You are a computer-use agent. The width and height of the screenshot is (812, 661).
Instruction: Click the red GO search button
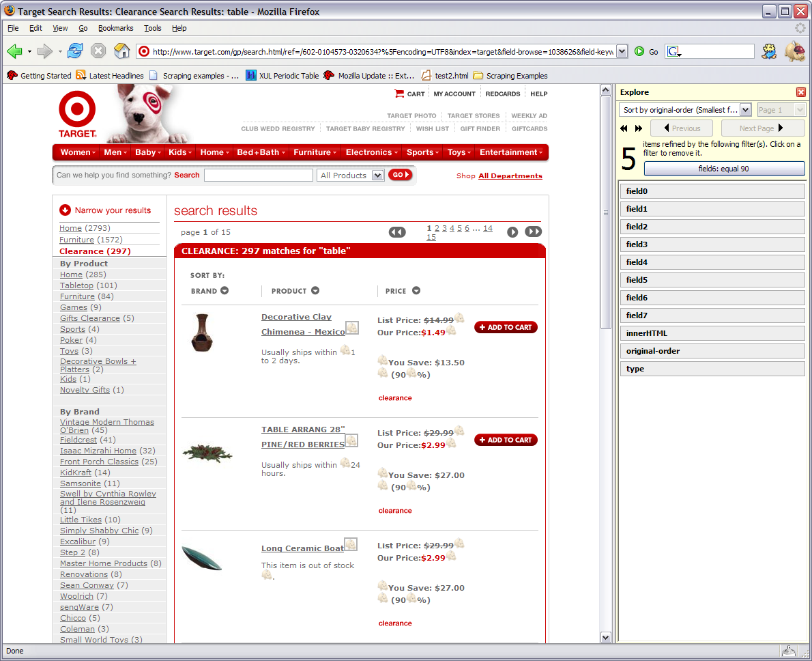(400, 175)
